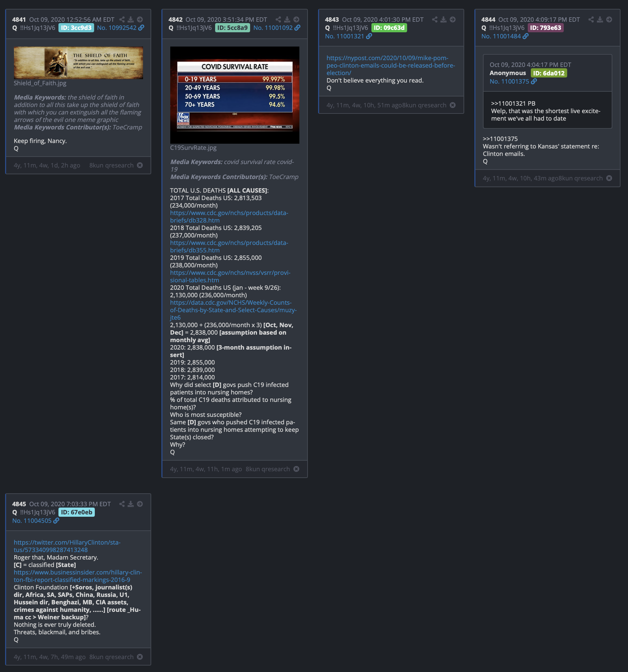Screen dimensions: 628x672
Task: Click the arrow circle icon on post 4845
Action: [x=140, y=504]
